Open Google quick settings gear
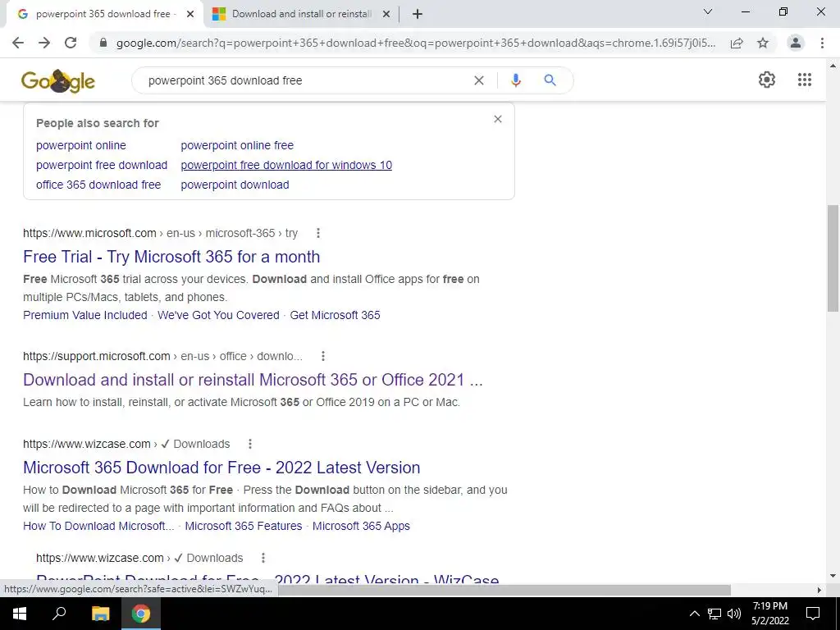Image resolution: width=840 pixels, height=630 pixels. click(767, 80)
